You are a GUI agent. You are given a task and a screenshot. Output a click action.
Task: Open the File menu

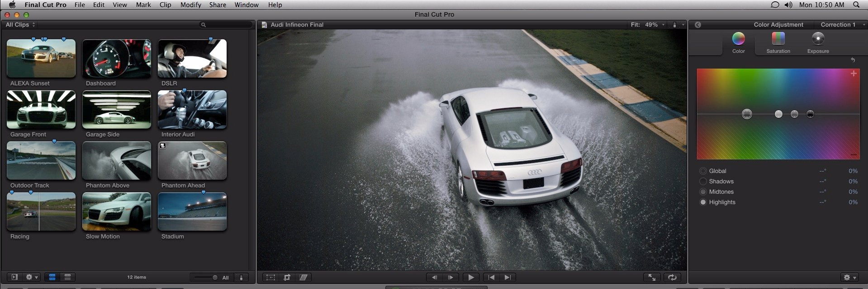point(80,5)
